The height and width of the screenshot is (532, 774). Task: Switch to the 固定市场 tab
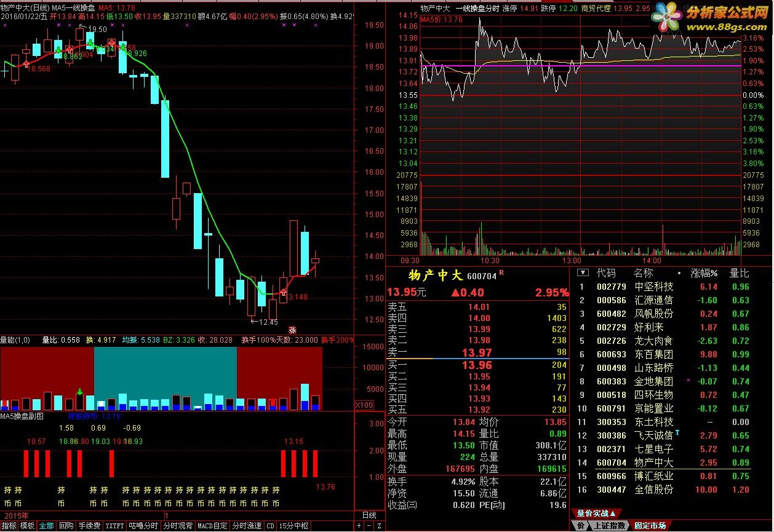pyautogui.click(x=650, y=526)
